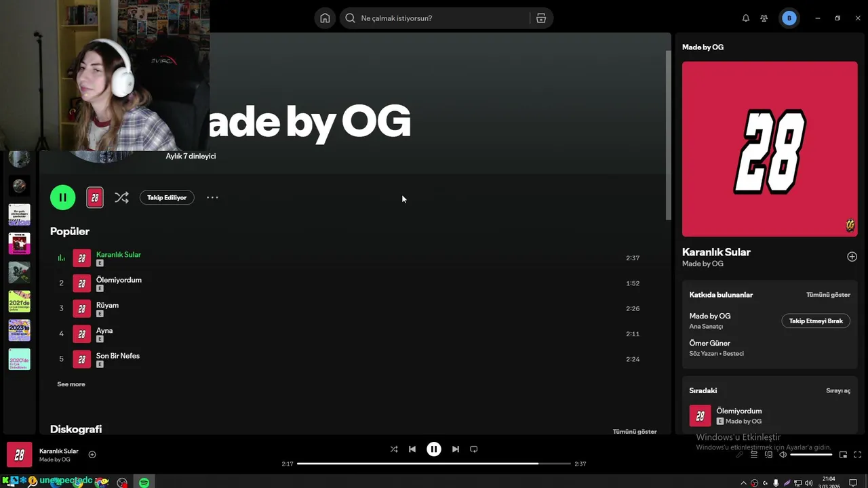Skip to previous track
Image resolution: width=868 pixels, height=488 pixels.
pos(412,449)
